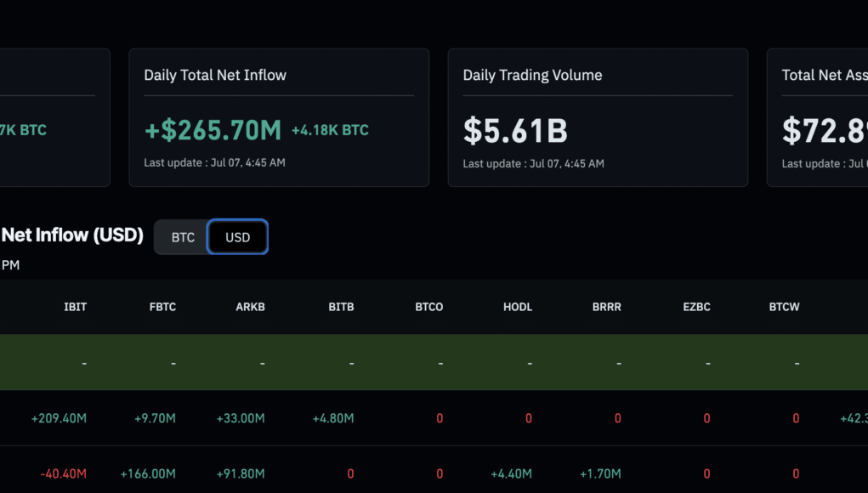The width and height of the screenshot is (868, 493).
Task: Select the BTCW column header
Action: [785, 307]
